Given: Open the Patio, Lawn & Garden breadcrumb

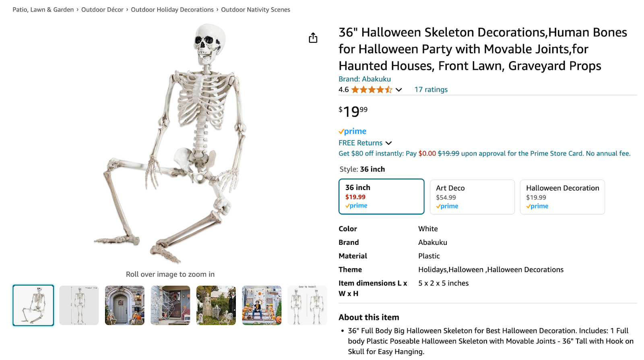Looking at the screenshot, I should (x=43, y=9).
